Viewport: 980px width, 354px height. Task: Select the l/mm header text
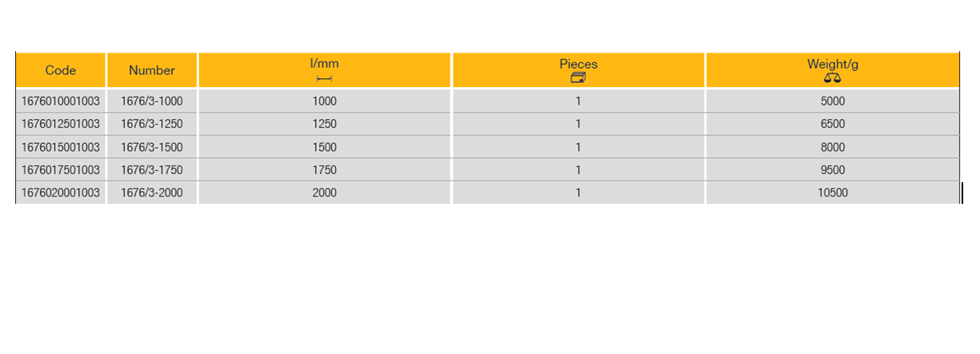325,64
